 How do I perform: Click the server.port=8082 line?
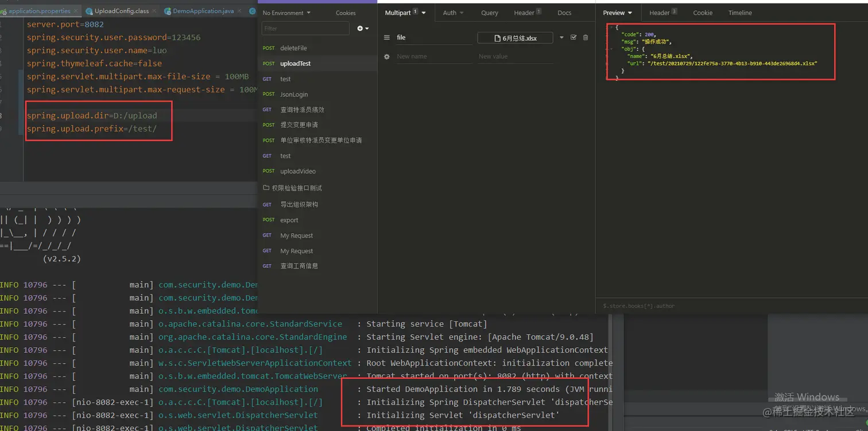[x=65, y=25]
